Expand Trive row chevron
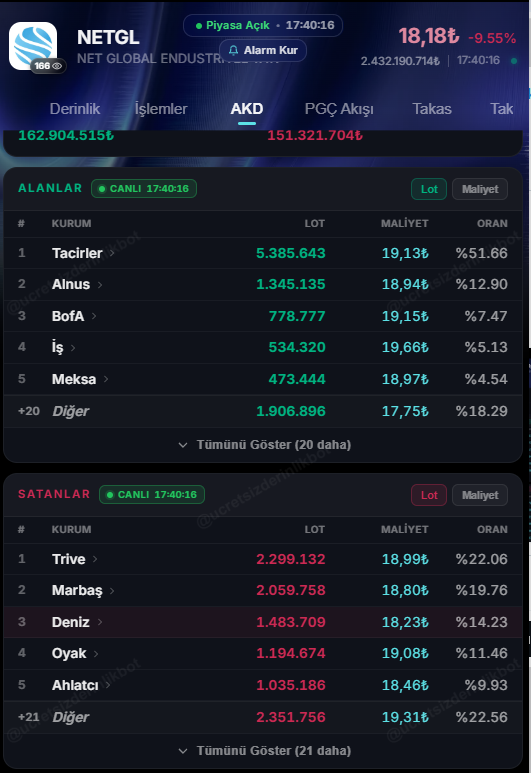Viewport: 531px width, 773px height. 95,559
